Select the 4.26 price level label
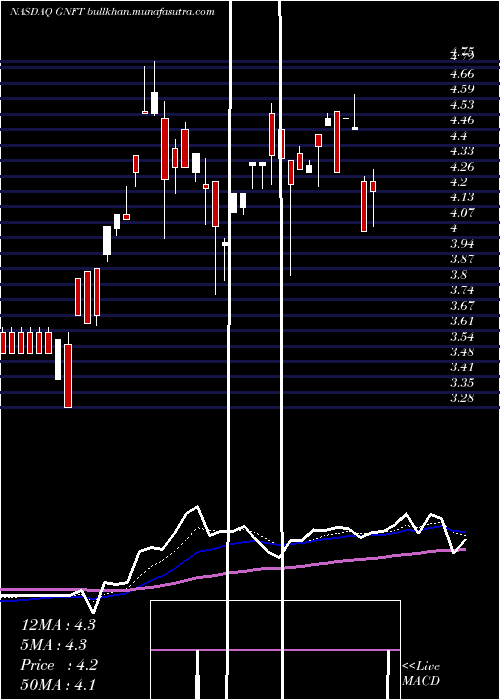This screenshot has width=500, height=700. tap(462, 167)
